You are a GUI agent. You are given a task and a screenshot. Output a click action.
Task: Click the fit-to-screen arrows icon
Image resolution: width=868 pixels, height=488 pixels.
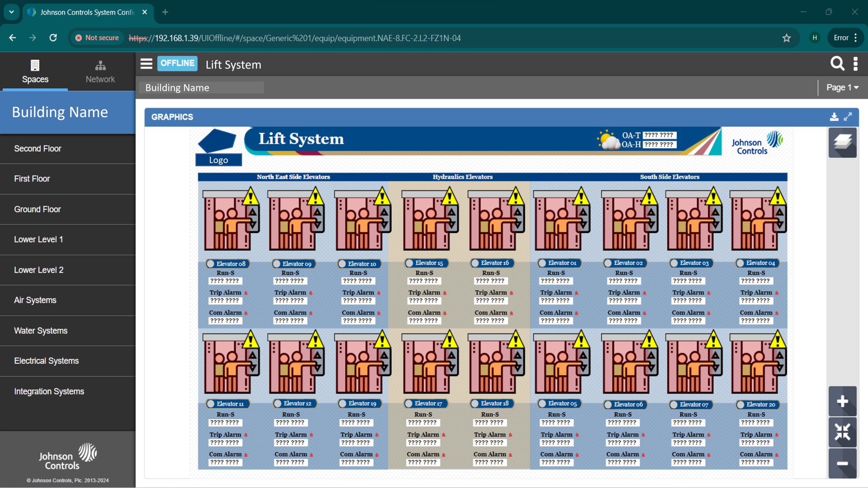[x=842, y=432]
